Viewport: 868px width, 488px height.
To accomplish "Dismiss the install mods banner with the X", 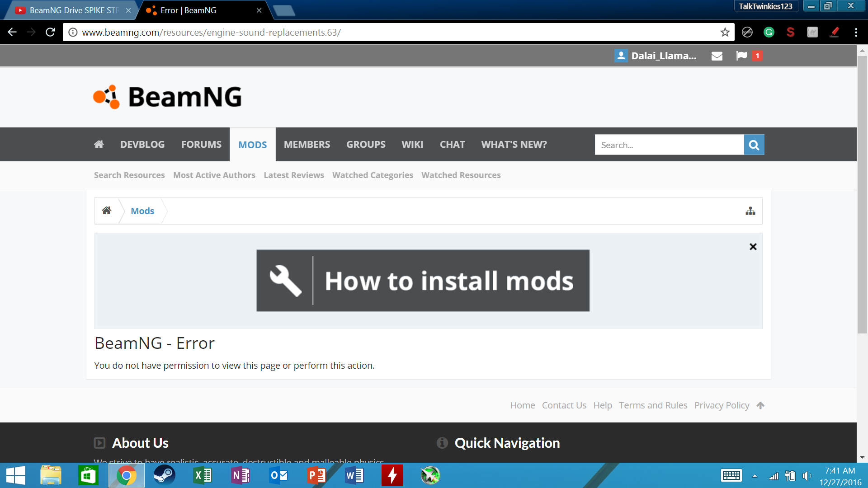I will [x=753, y=247].
